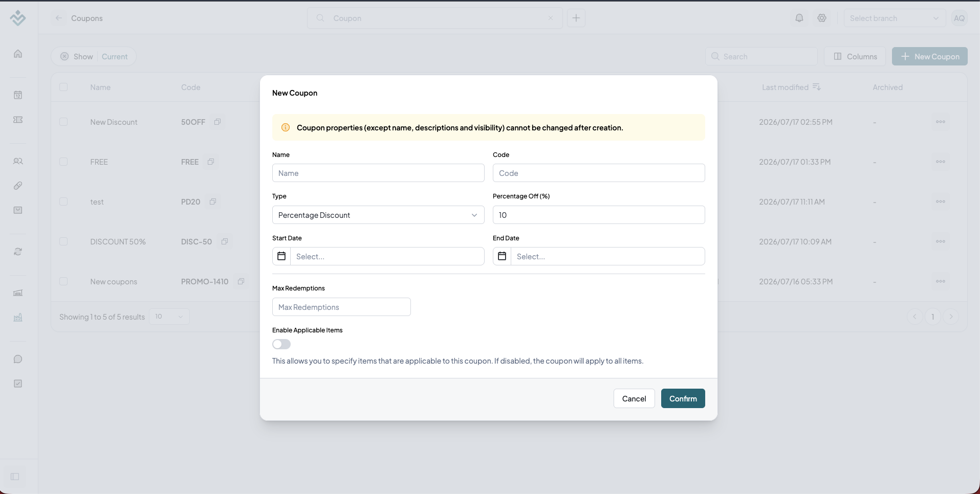The width and height of the screenshot is (980, 494).
Task: Copy the 50OFF coupon code
Action: point(217,122)
